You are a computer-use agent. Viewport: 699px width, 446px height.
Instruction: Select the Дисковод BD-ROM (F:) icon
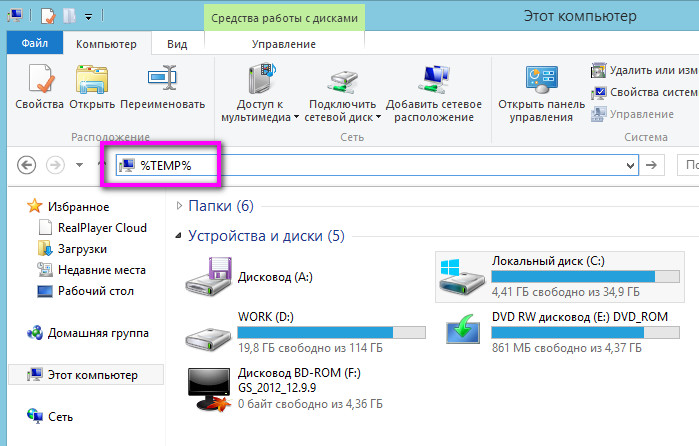click(209, 389)
